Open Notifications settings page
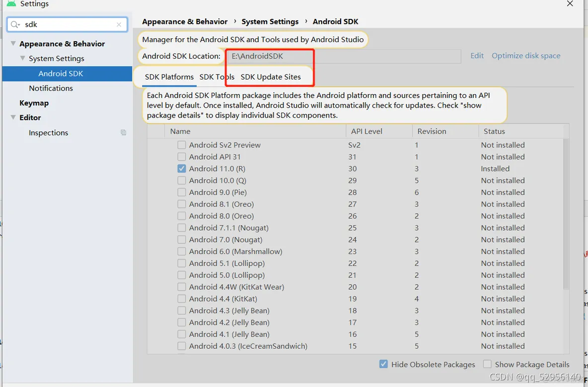The width and height of the screenshot is (588, 387). pyautogui.click(x=51, y=88)
